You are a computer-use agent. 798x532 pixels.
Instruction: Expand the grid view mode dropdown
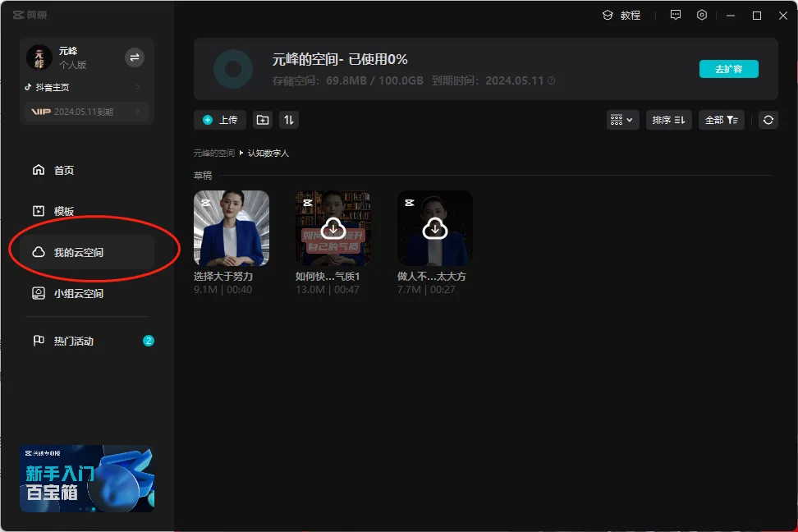(x=622, y=120)
